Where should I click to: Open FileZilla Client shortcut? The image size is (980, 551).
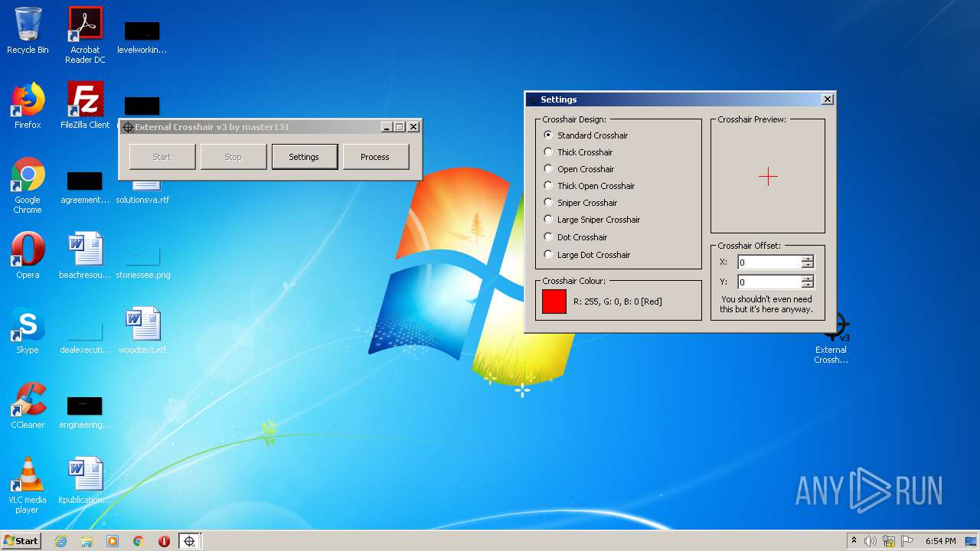(x=85, y=106)
